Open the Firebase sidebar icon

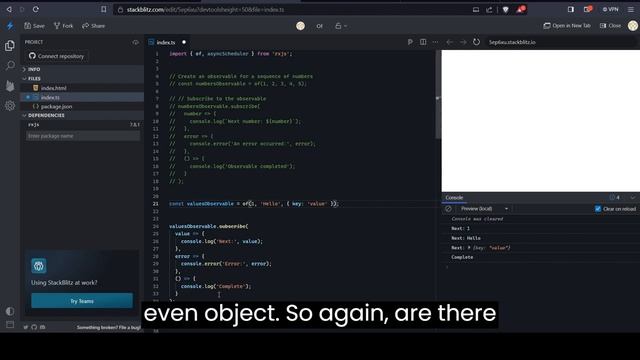point(10,86)
